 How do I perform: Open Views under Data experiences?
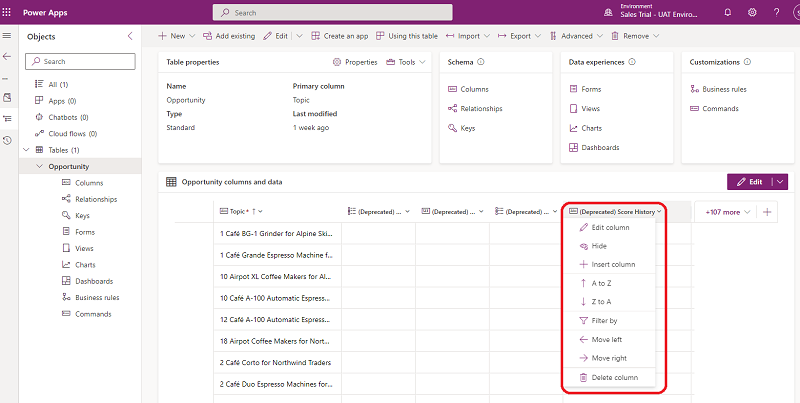click(584, 108)
